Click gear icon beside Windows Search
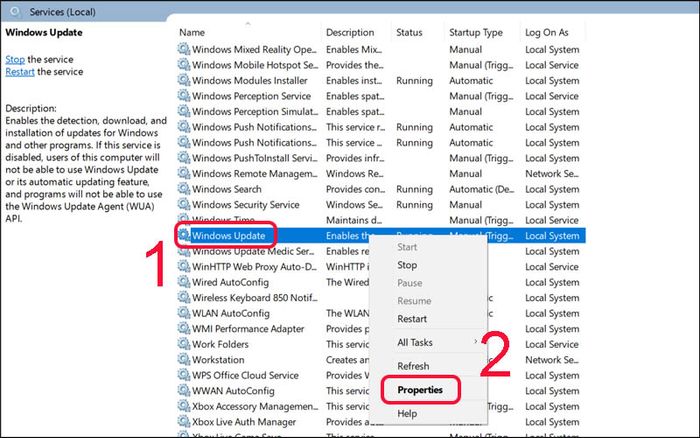This screenshot has width=700, height=438. (183, 188)
